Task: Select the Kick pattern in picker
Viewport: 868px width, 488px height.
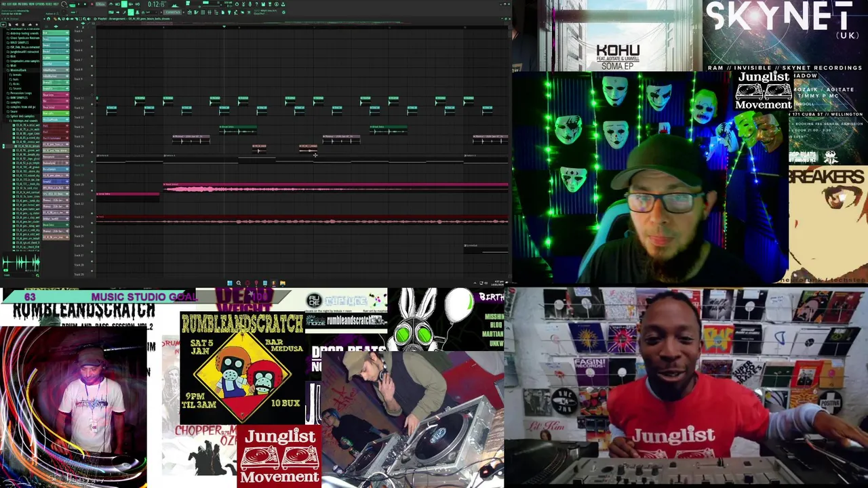Action: (x=56, y=33)
